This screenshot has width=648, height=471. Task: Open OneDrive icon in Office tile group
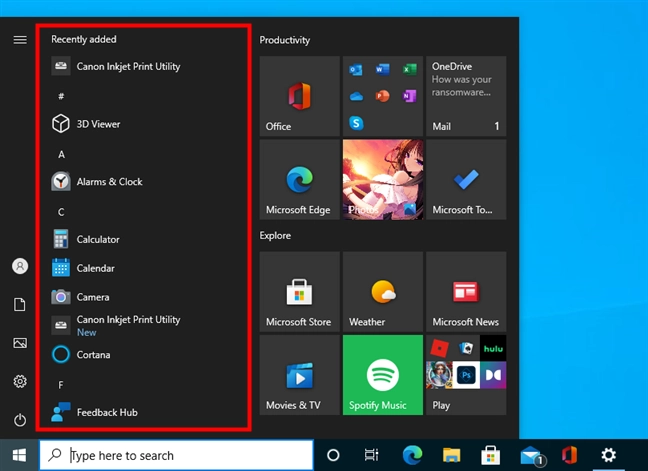356,96
